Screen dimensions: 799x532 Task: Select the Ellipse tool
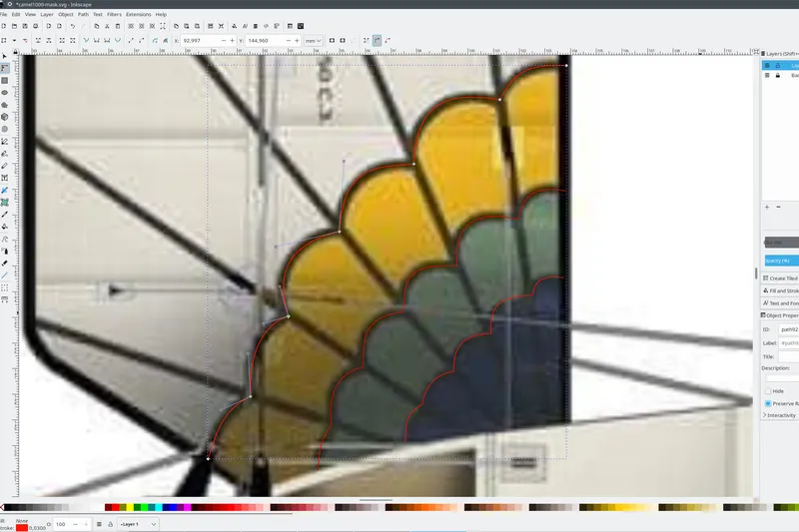tap(5, 93)
